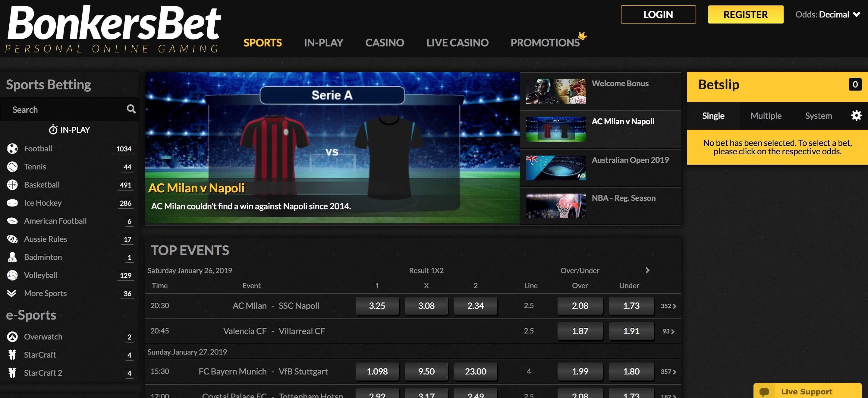
Task: Click the Volleyball icon
Action: coord(12,275)
